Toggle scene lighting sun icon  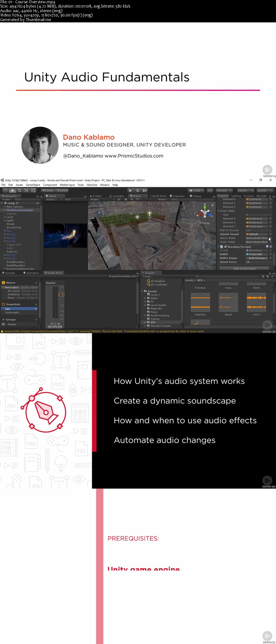point(126,200)
